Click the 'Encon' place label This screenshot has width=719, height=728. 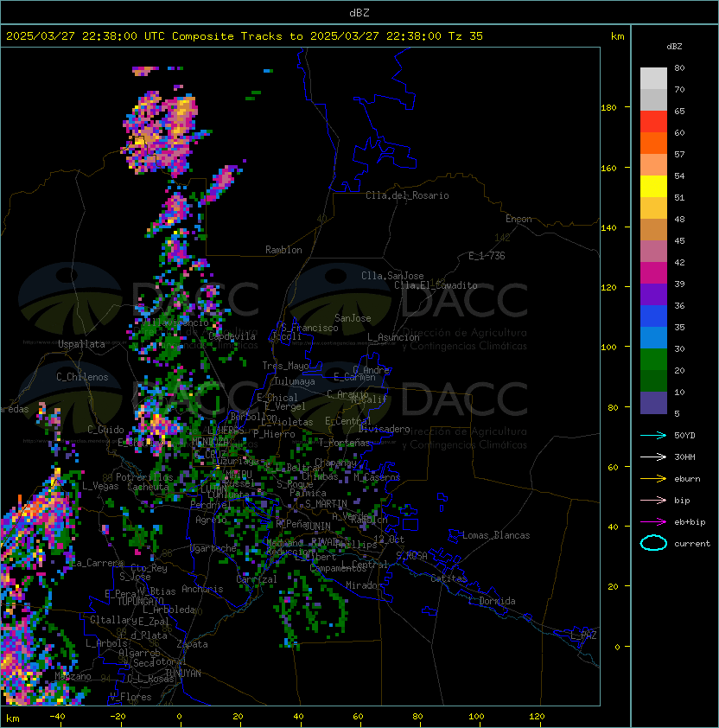click(519, 219)
